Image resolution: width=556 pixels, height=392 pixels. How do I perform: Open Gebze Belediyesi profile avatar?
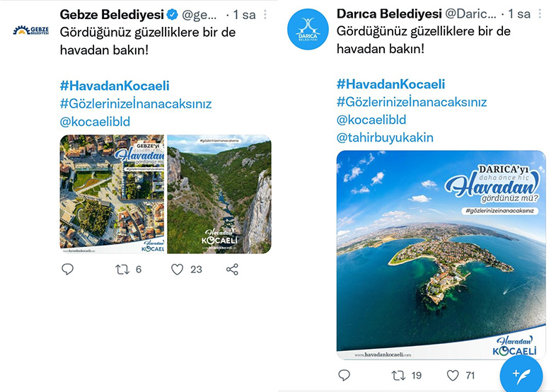coord(30,30)
